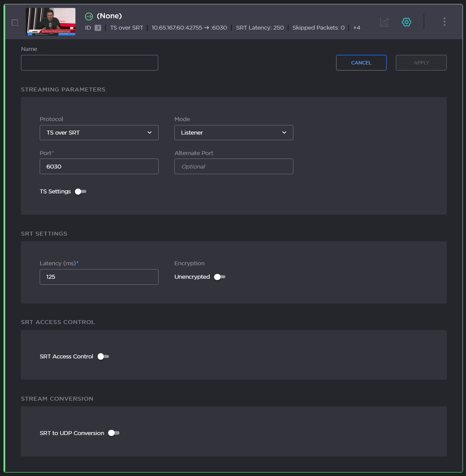Toggle Encryption from Unencrypted

220,277
